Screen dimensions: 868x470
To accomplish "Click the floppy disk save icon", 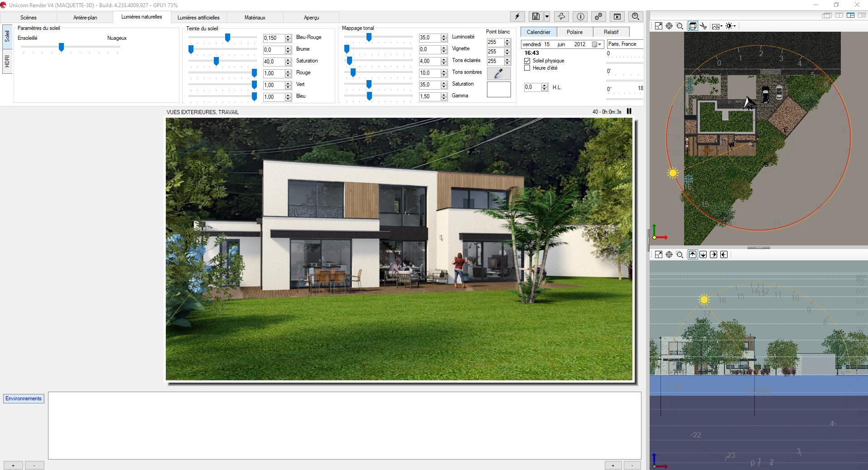I will click(x=535, y=17).
